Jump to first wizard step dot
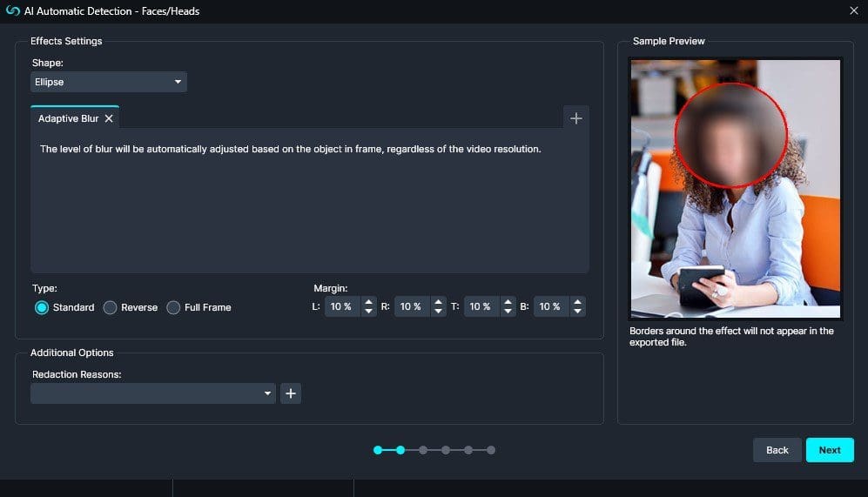The height and width of the screenshot is (497, 868). 378,450
